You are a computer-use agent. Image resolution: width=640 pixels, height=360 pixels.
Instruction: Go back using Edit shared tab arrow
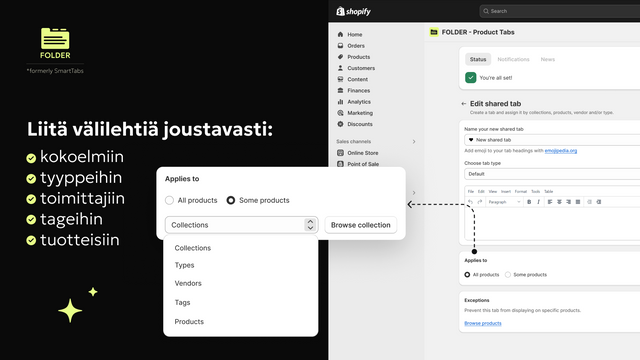click(x=464, y=104)
